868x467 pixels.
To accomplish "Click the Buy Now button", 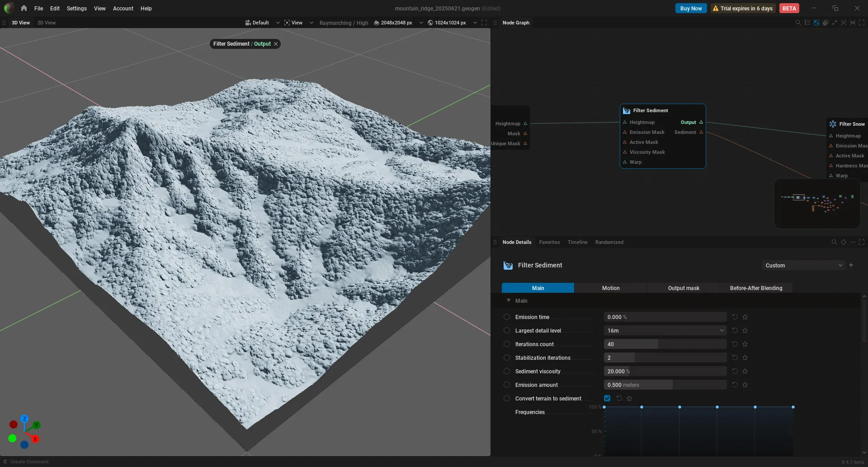I will coord(691,8).
